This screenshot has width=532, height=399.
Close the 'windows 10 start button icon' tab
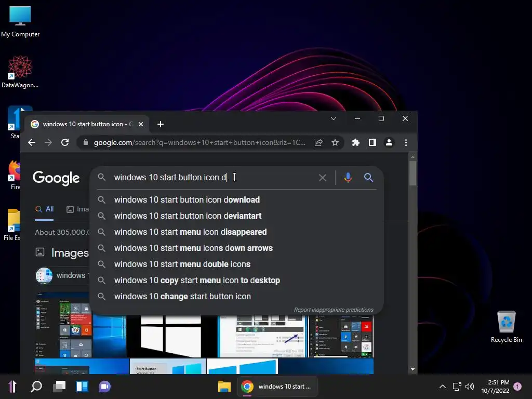coord(141,124)
